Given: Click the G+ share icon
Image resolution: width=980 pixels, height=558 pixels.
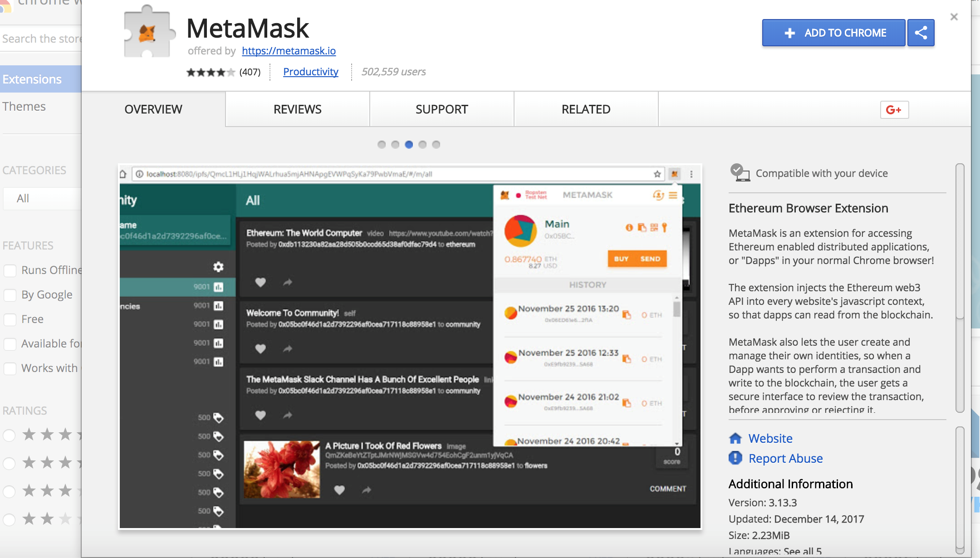Looking at the screenshot, I should pyautogui.click(x=894, y=109).
